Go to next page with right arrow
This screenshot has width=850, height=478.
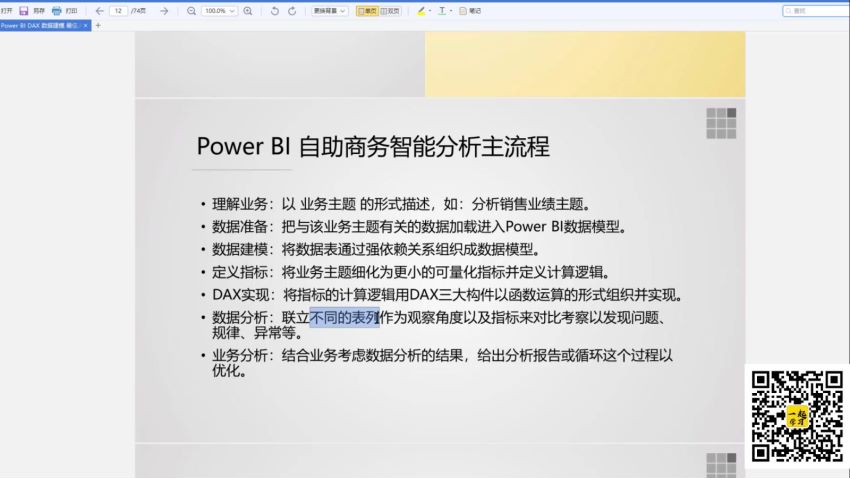coord(164,11)
